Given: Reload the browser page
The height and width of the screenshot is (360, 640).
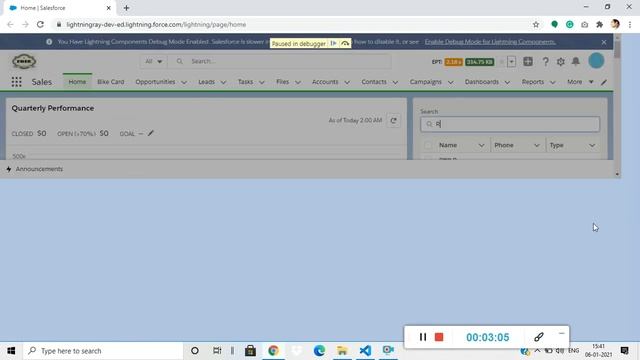Looking at the screenshot, I should coord(40,24).
